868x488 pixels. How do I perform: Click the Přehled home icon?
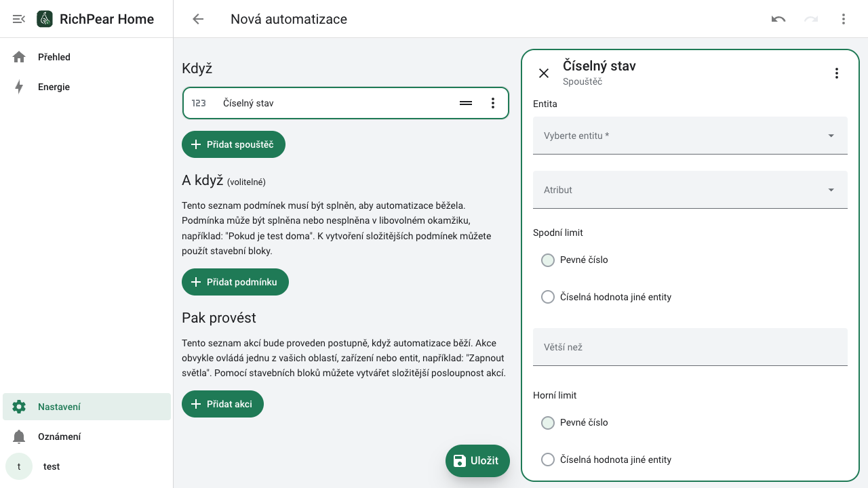pos(19,57)
